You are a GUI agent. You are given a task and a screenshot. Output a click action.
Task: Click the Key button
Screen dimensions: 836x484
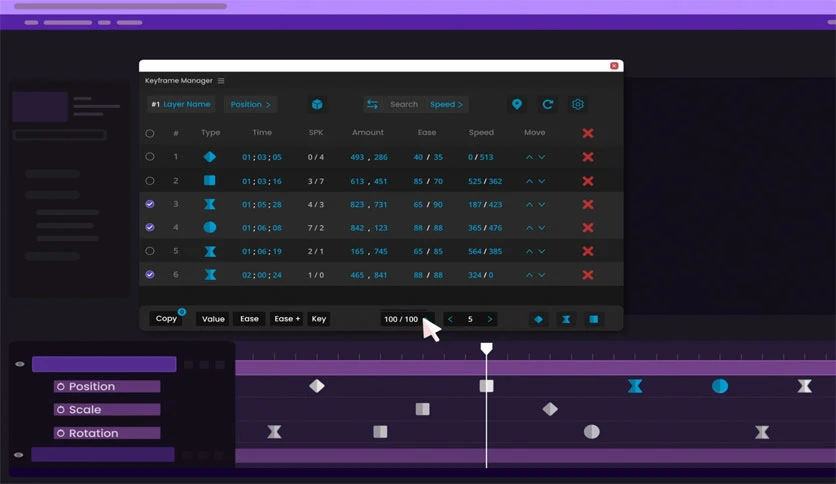[x=319, y=319]
